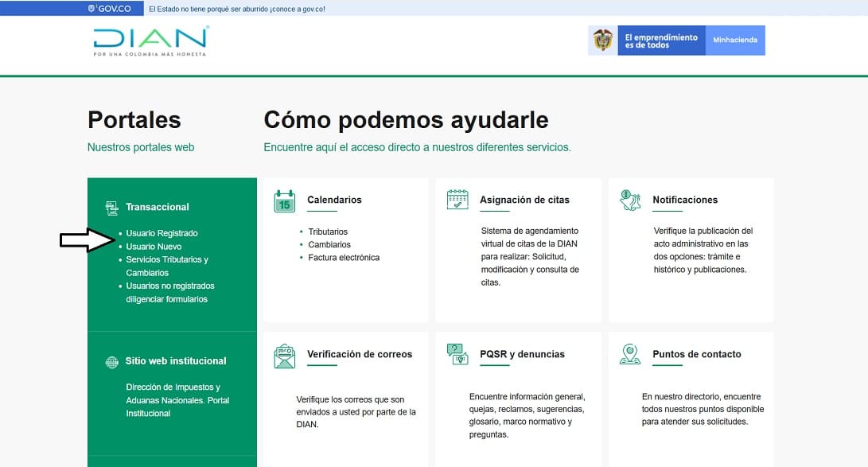Click the Calendarios calendar icon
Image resolution: width=868 pixels, height=467 pixels.
coord(284,200)
